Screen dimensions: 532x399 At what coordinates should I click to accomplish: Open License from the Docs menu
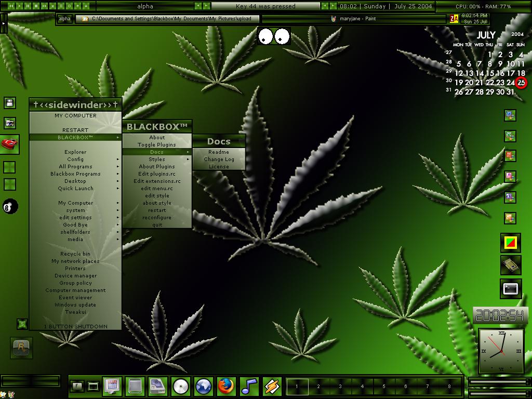(219, 167)
